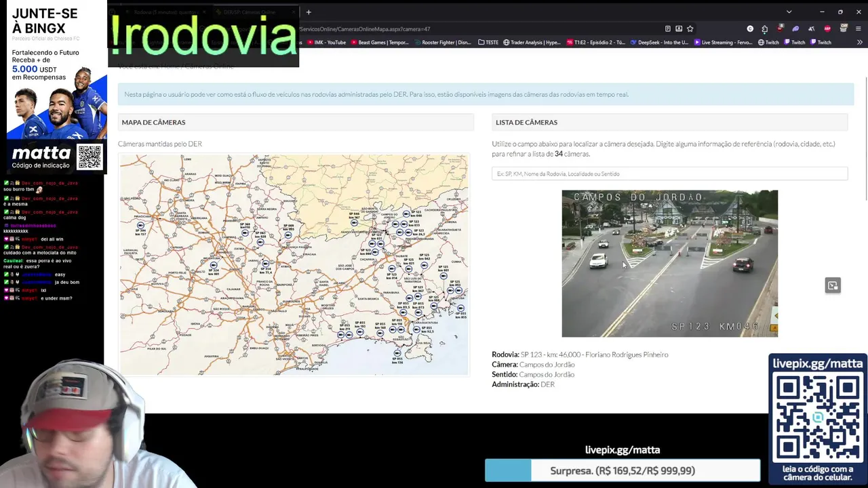Viewport: 868px width, 488px height.
Task: Select camera marker SP 046 km 167
Action: [354, 223]
